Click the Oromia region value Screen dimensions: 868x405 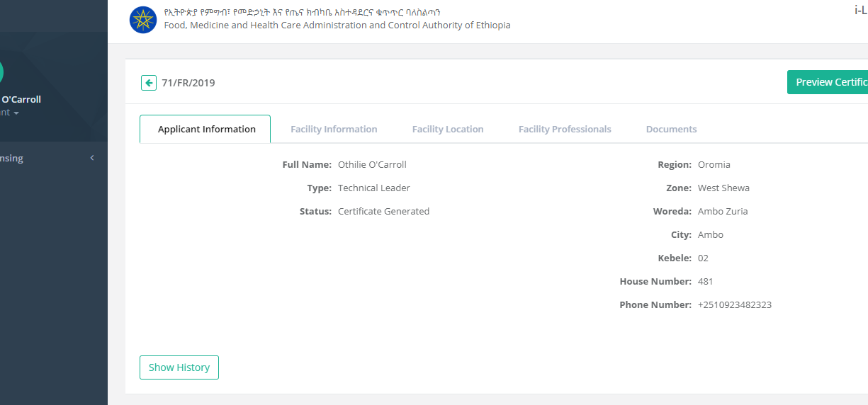coord(714,164)
